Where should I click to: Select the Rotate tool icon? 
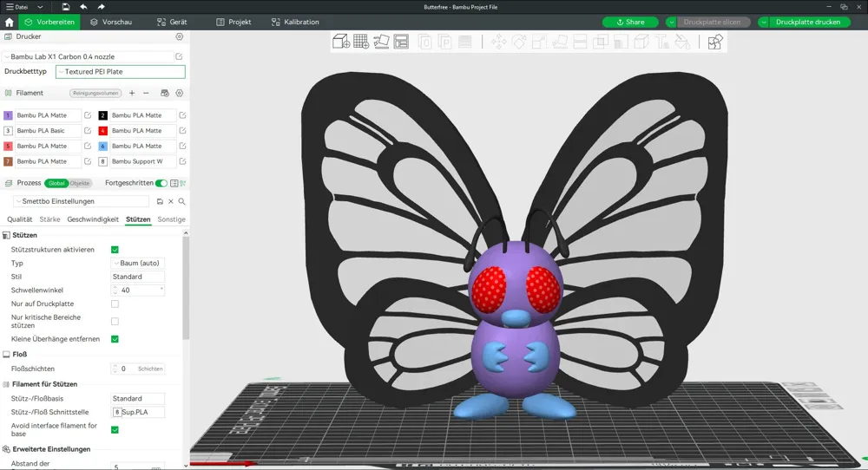click(x=519, y=42)
